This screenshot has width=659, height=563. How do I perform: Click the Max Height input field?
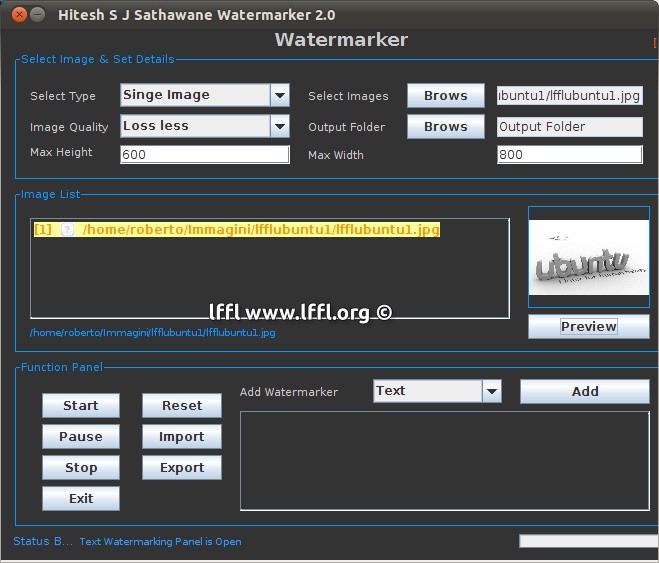tap(204, 155)
